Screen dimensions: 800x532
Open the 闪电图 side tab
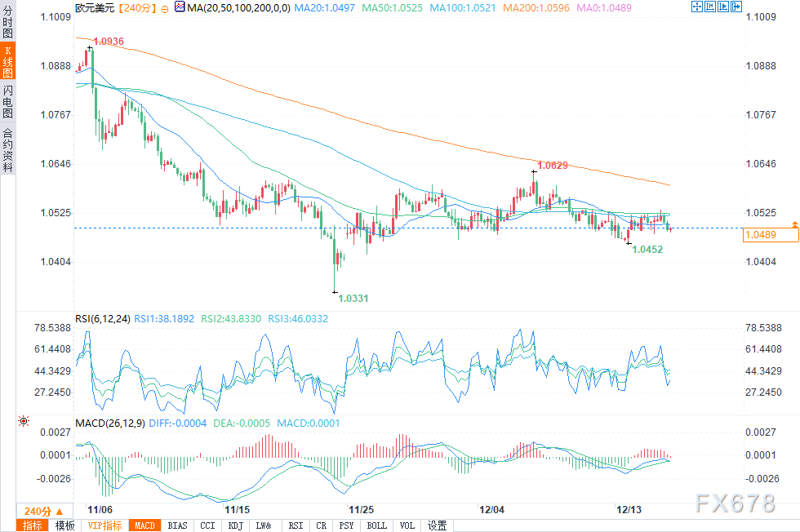point(7,101)
